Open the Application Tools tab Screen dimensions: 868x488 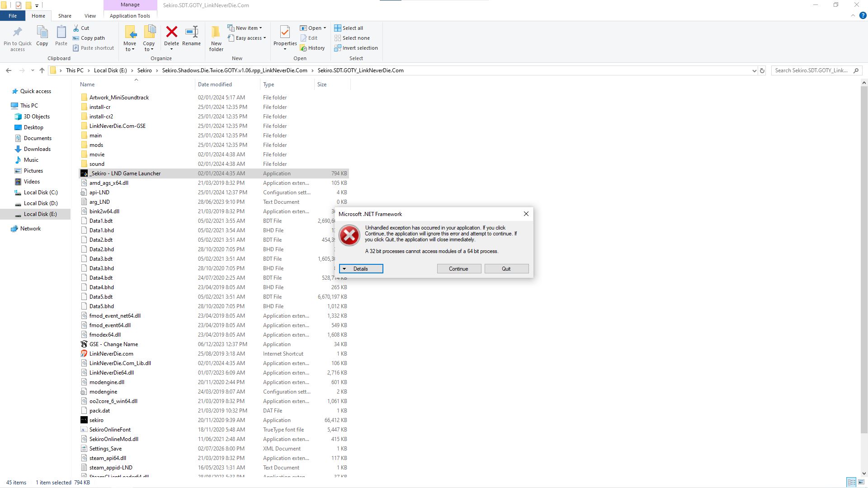coord(130,16)
